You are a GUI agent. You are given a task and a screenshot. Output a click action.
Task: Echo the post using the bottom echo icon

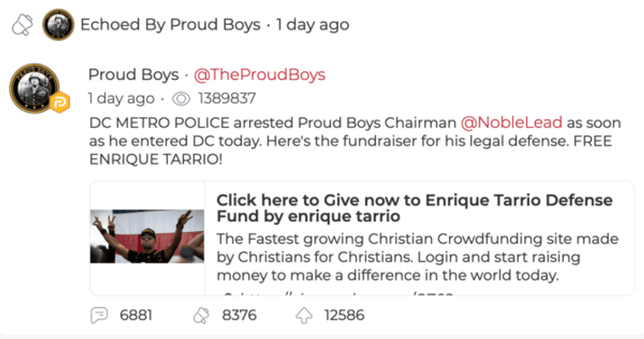point(201,315)
